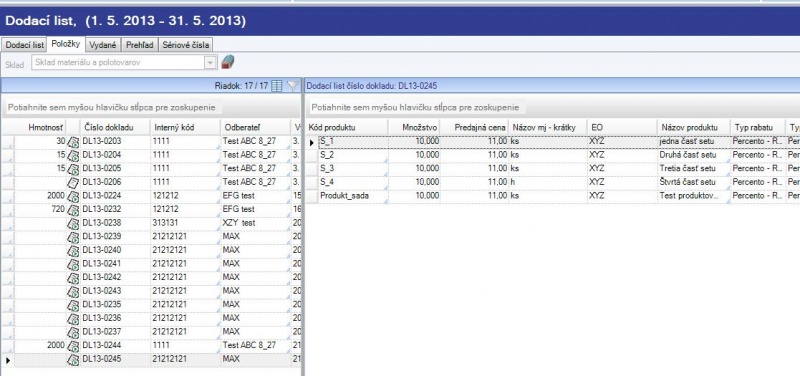Select internal code 313131 cell

pos(185,223)
